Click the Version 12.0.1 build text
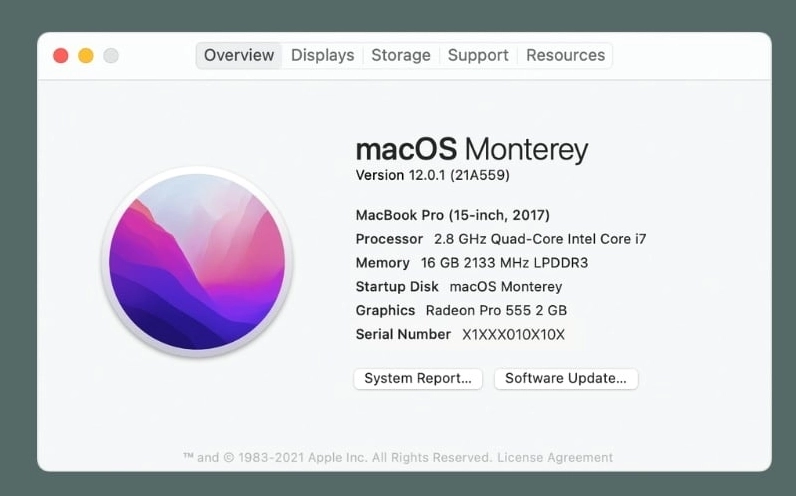 [x=432, y=175]
